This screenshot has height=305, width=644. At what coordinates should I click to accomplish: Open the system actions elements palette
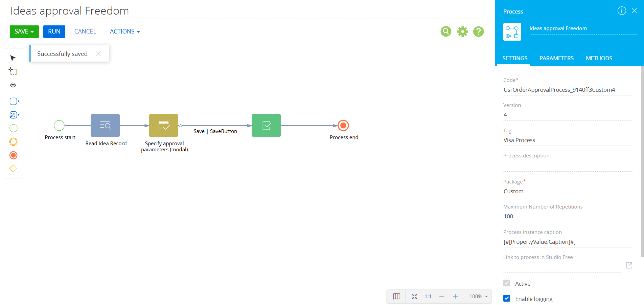point(14,115)
